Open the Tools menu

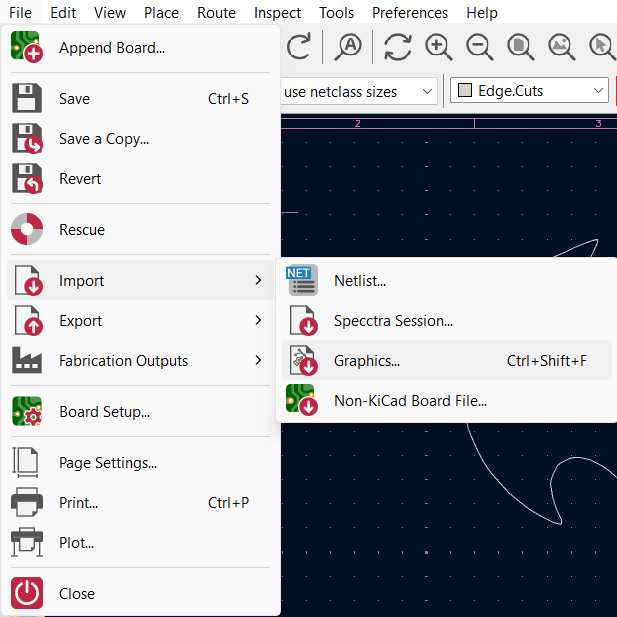tap(336, 13)
